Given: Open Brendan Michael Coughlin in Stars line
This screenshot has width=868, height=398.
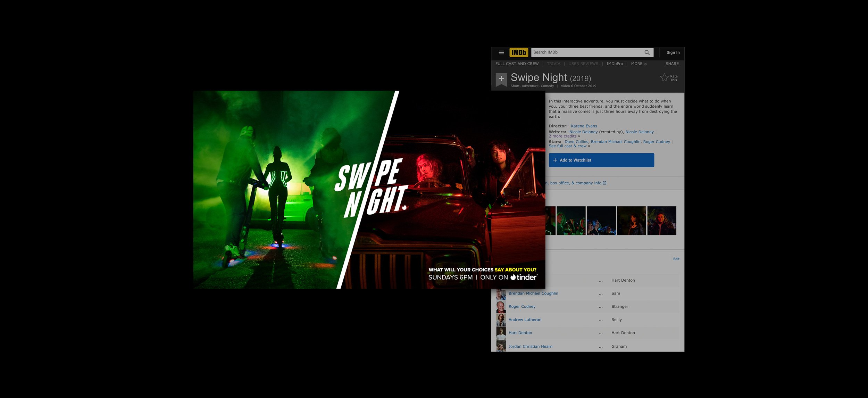Looking at the screenshot, I should pyautogui.click(x=616, y=142).
